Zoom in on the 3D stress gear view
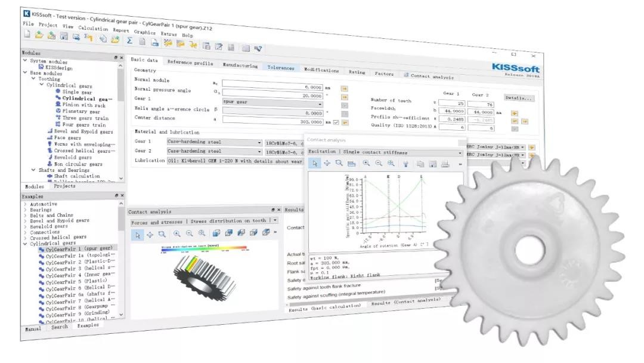The height and width of the screenshot is (363, 644). click(x=177, y=234)
